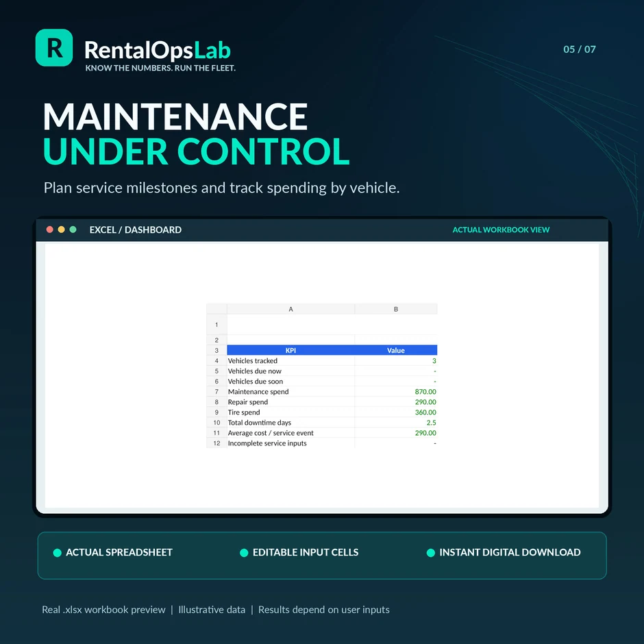Viewport: 644px width, 644px height.
Task: Click the yellow window dot
Action: (x=61, y=230)
